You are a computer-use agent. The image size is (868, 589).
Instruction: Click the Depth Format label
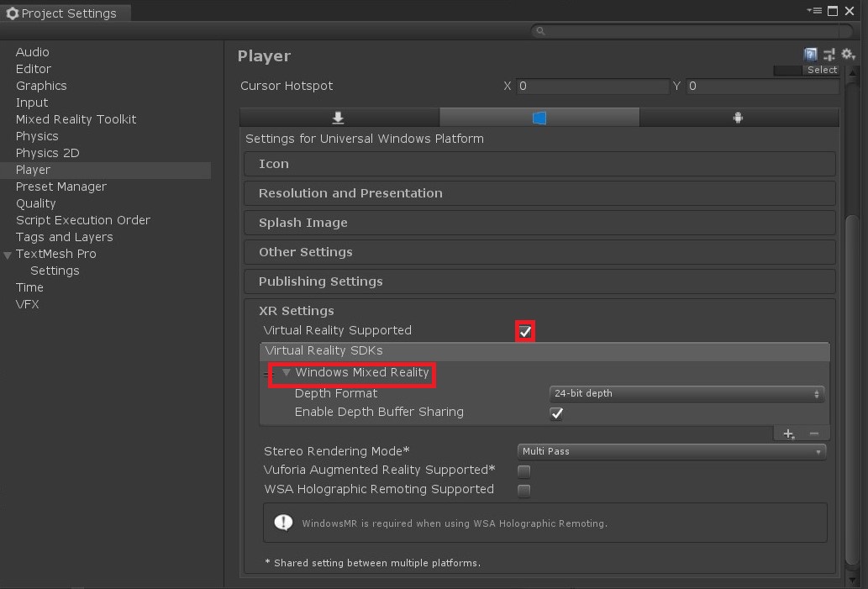pyautogui.click(x=335, y=393)
